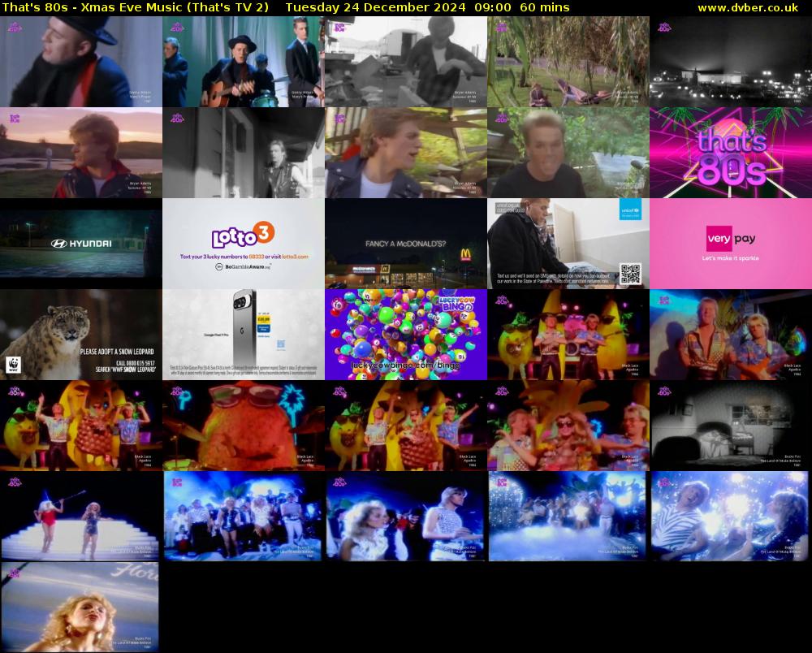Click the unicef logo on the advert

[630, 210]
